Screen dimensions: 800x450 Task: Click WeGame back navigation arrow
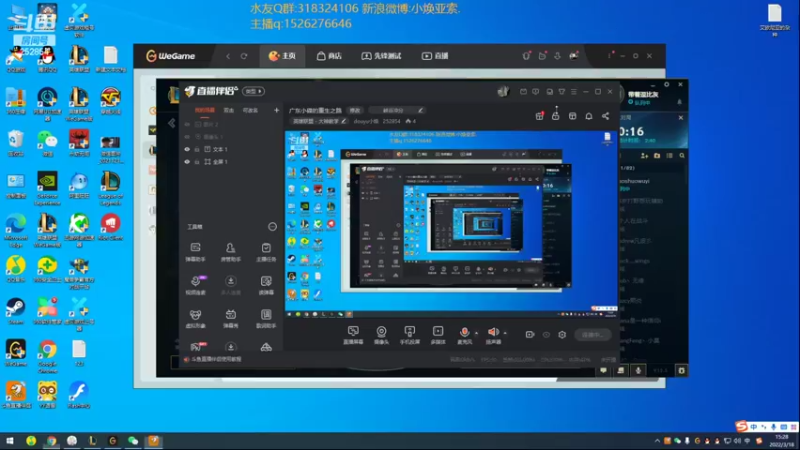click(x=228, y=56)
